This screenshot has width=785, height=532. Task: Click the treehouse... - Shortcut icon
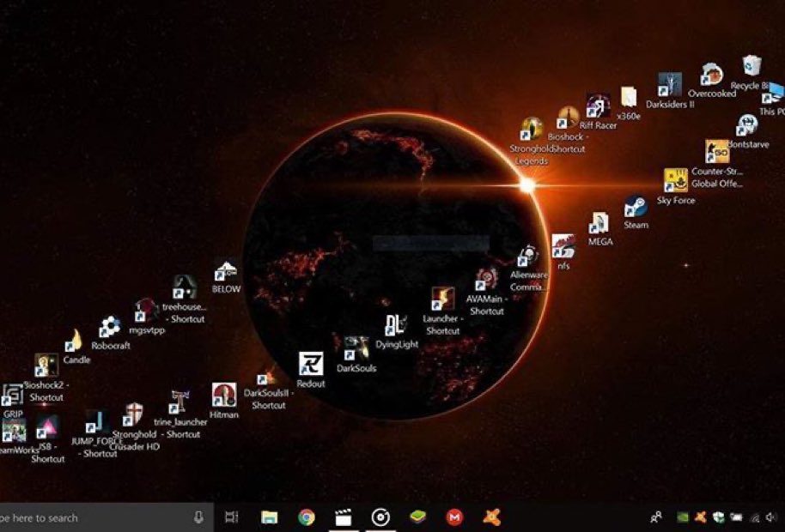[184, 287]
